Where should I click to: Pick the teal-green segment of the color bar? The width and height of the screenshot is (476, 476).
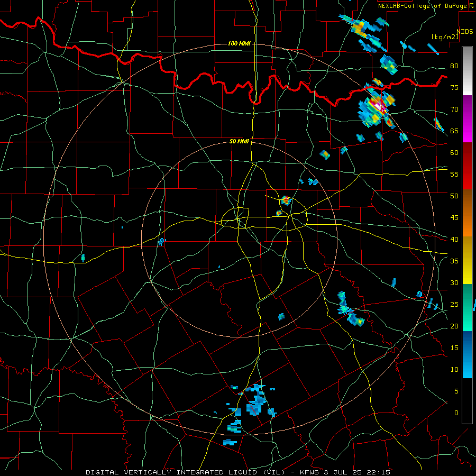click(467, 307)
